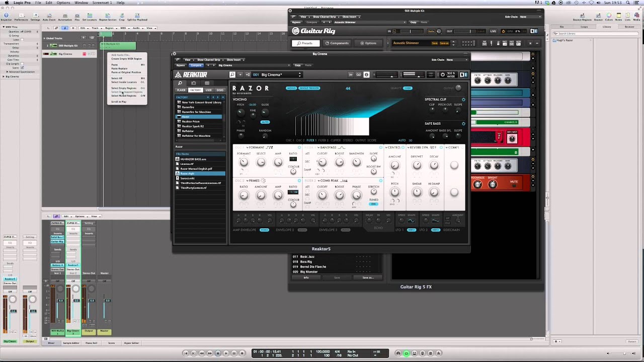Viewport: 644px width, 362px height.
Task: Switch to the USER tab in Reaktor browser
Action: click(x=208, y=90)
